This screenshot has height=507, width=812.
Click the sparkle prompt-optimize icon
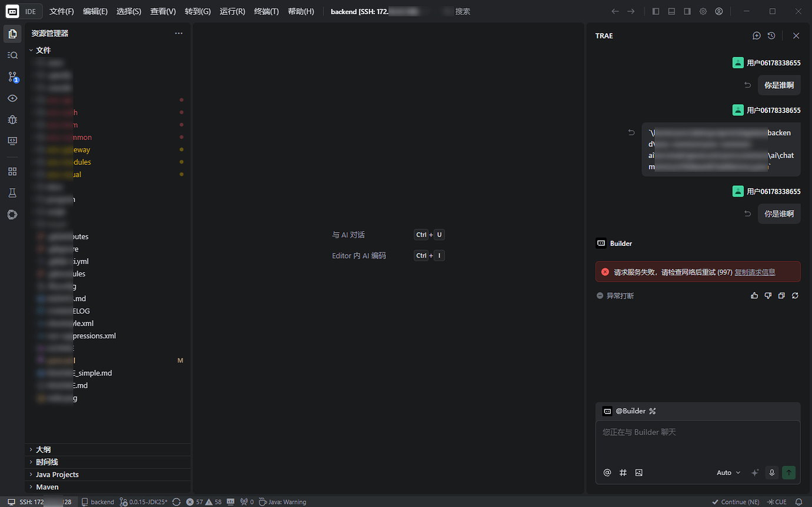[x=756, y=472]
